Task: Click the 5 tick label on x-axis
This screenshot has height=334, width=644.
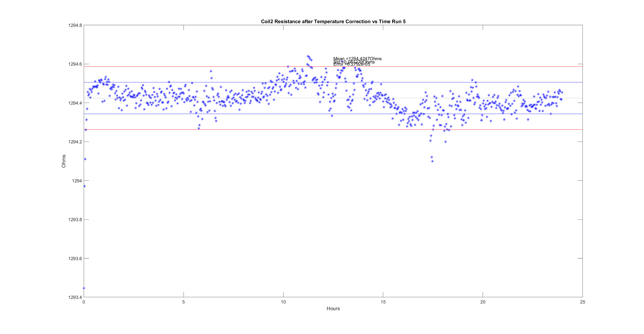Action: click(184, 302)
